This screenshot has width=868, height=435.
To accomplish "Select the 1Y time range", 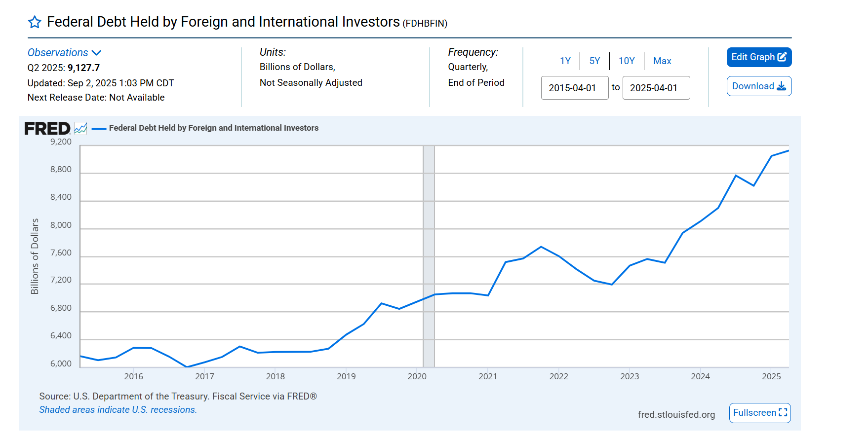I will 565,61.
